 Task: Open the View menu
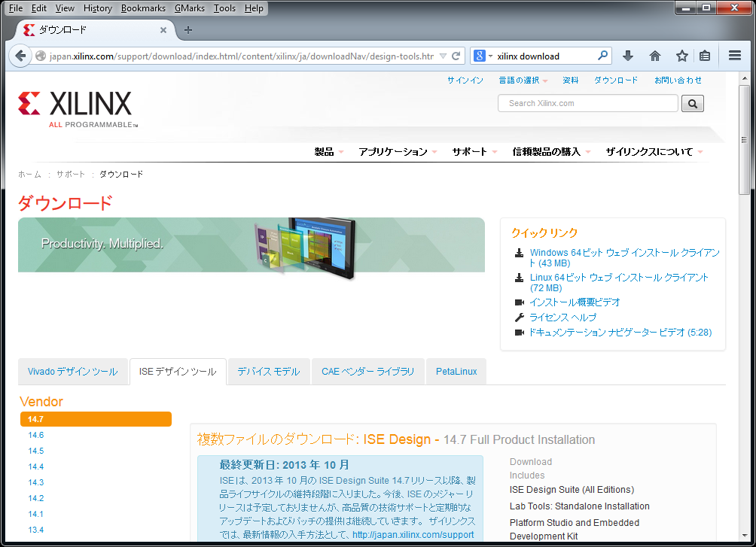(x=65, y=8)
